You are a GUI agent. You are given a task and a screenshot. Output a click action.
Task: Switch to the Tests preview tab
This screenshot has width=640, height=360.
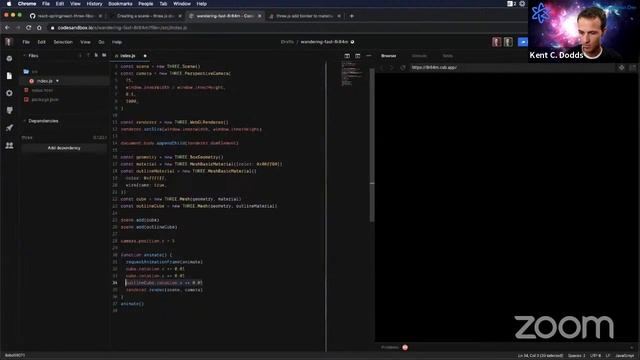tap(448, 56)
